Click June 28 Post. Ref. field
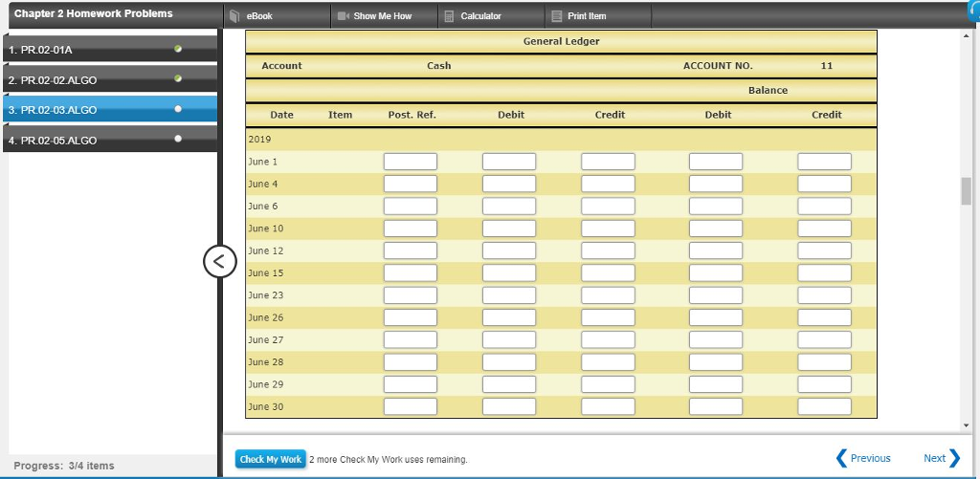This screenshot has height=479, width=980. click(411, 362)
